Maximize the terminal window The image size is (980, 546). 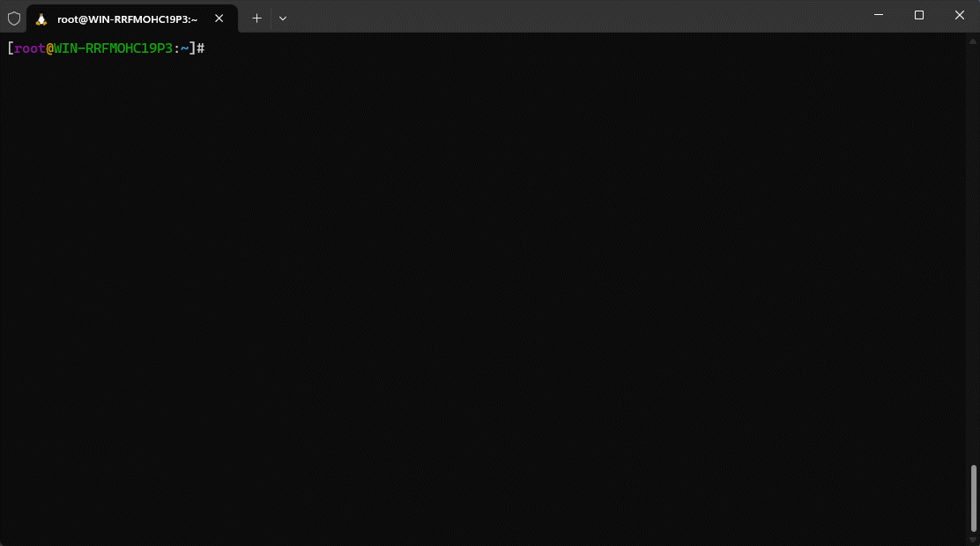click(919, 15)
